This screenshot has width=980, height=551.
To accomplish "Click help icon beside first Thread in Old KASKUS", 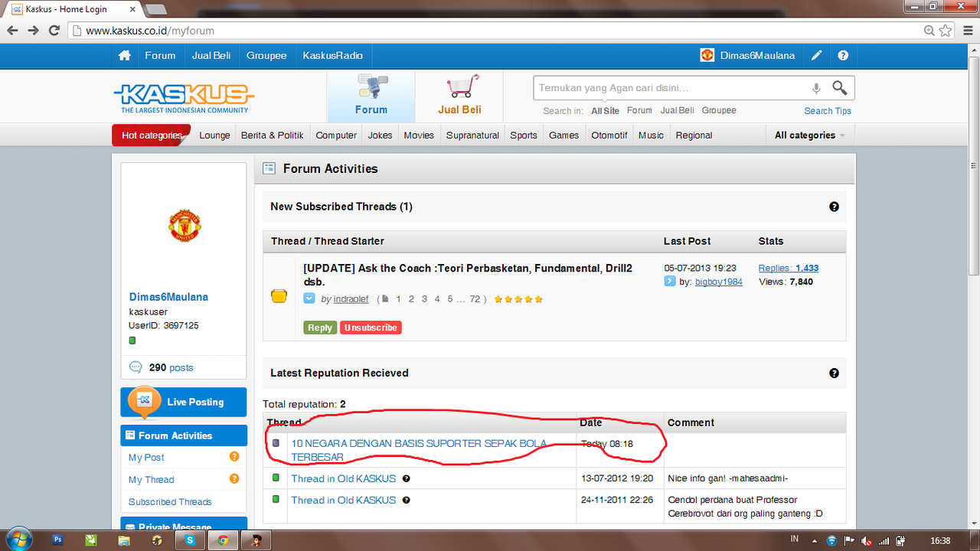I will [406, 479].
